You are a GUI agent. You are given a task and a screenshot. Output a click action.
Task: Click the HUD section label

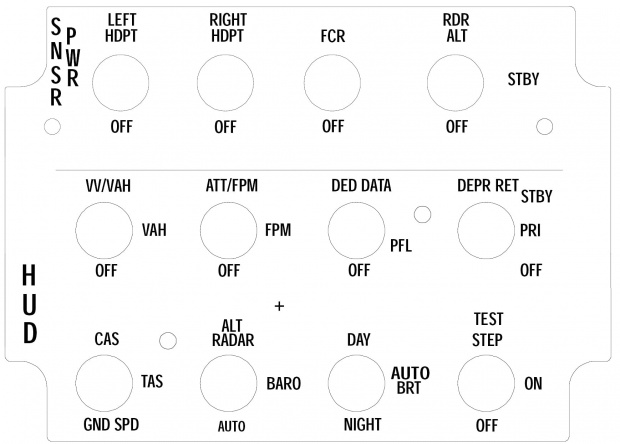click(30, 303)
